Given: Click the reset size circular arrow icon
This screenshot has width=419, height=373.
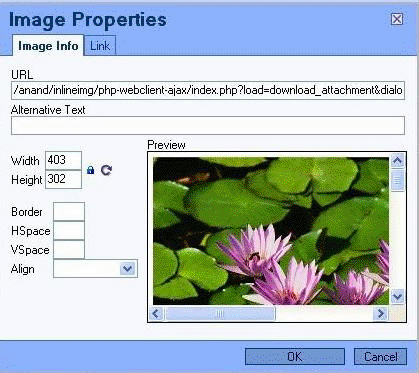Looking at the screenshot, I should pos(106,170).
